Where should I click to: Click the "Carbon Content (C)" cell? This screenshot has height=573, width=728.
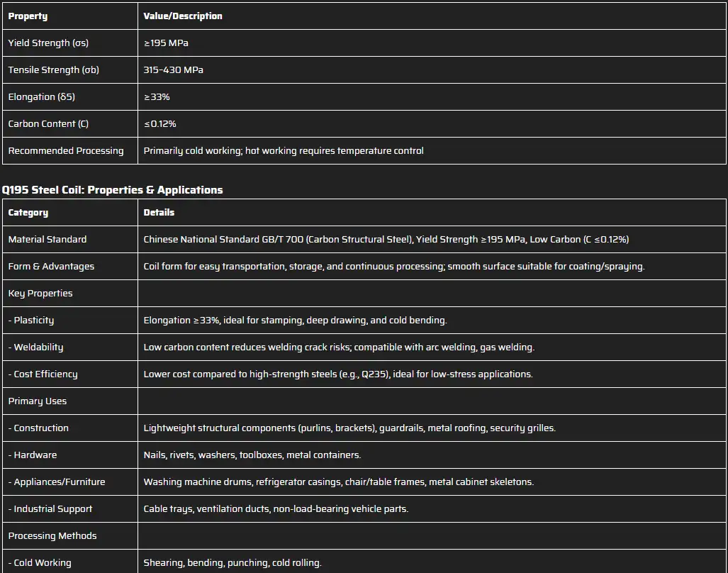click(x=48, y=123)
